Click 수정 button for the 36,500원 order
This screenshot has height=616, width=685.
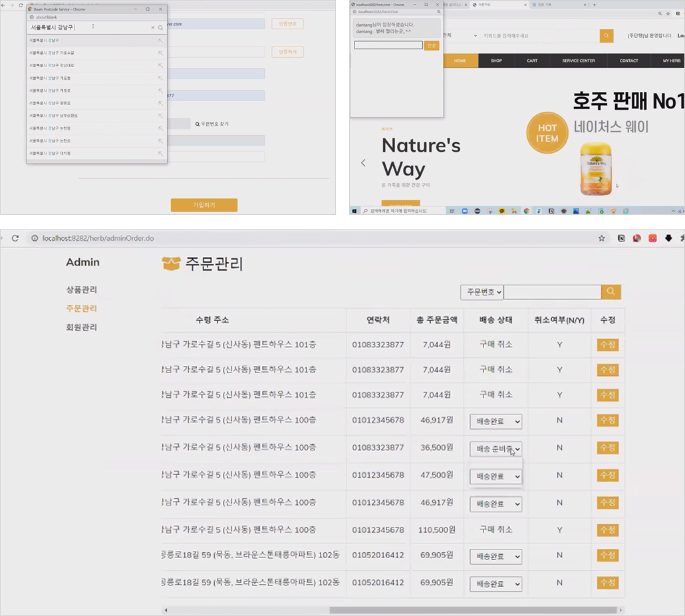pos(608,448)
